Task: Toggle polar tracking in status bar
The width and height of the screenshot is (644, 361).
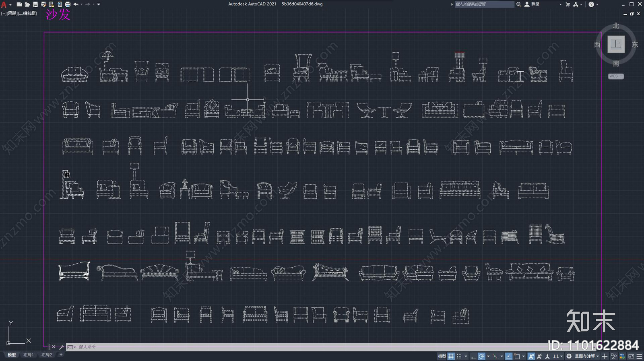Action: [x=482, y=356]
